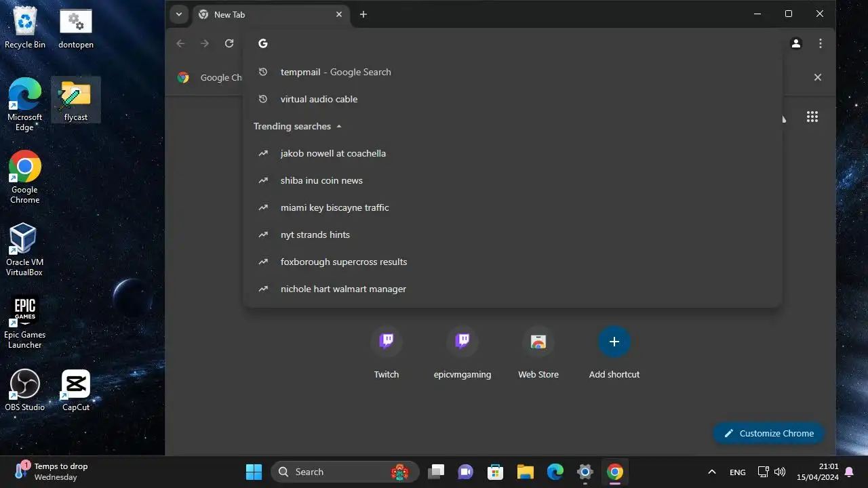Viewport: 868px width, 488px height.
Task: Open the chat app on the taskbar
Action: click(466, 472)
